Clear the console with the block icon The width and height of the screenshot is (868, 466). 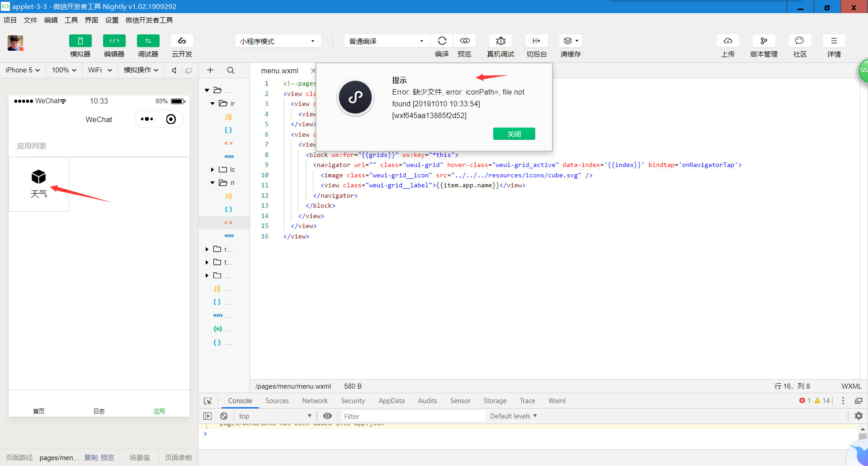[x=224, y=416]
